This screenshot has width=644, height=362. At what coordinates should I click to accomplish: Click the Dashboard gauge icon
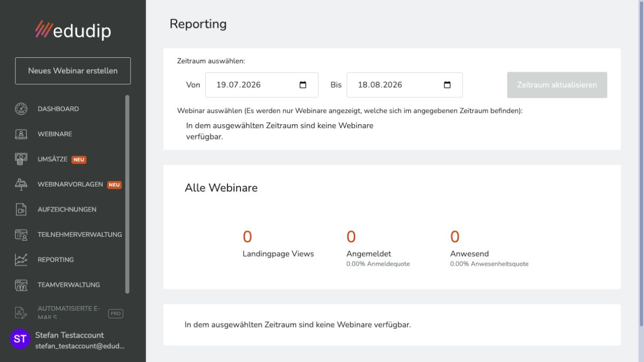coord(20,109)
